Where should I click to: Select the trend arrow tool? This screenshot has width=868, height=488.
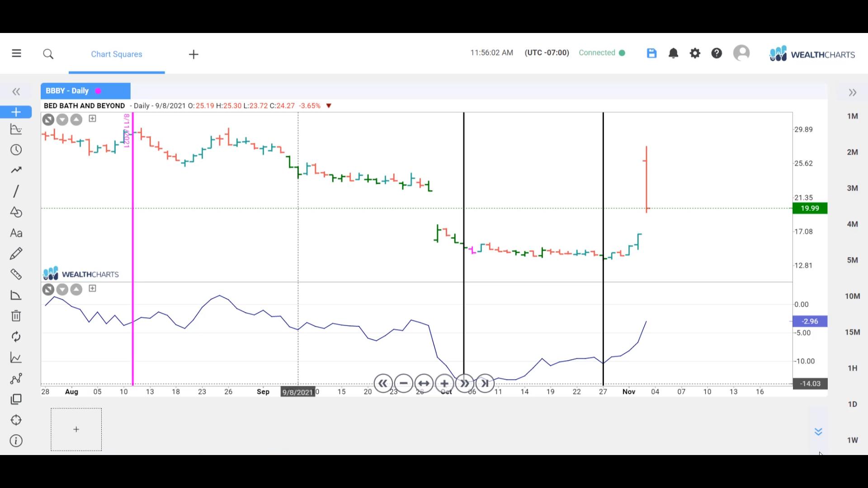point(16,170)
